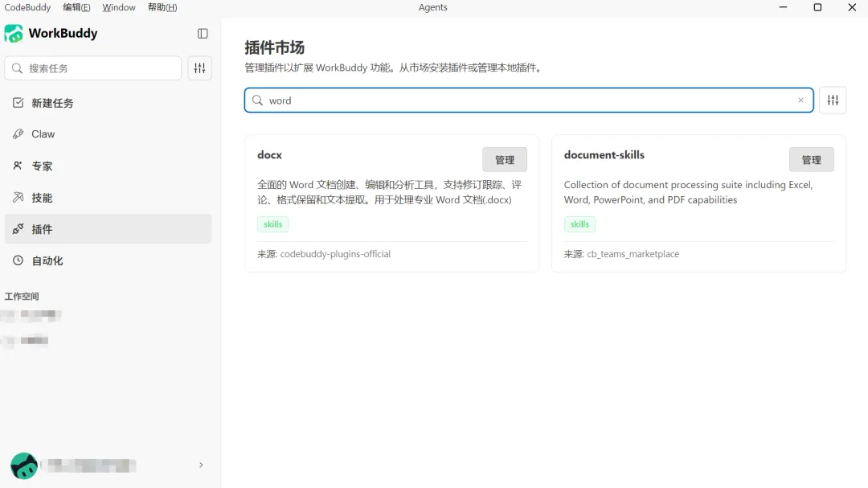Click the Claw icon in the sidebar
The image size is (868, 488).
18,133
